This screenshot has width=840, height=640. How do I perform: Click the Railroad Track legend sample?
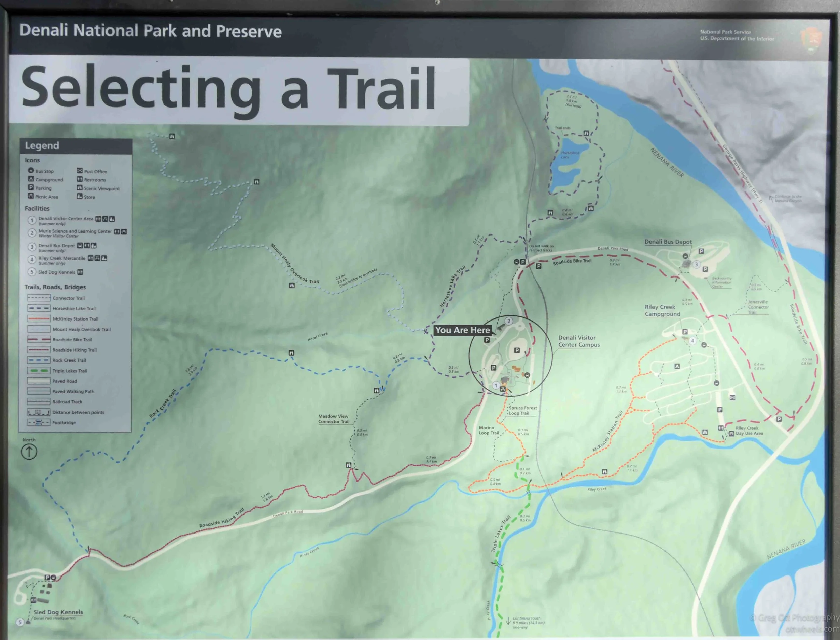39,401
